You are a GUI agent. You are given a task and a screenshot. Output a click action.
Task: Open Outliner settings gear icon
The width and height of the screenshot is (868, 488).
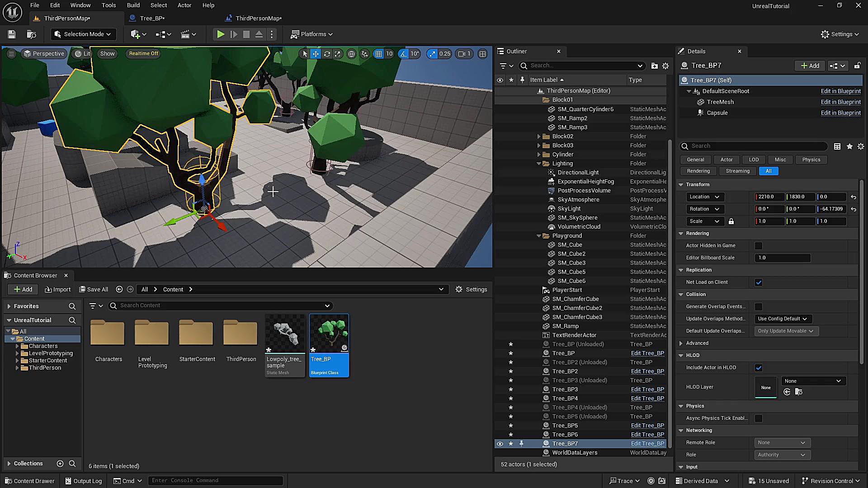[x=665, y=66]
